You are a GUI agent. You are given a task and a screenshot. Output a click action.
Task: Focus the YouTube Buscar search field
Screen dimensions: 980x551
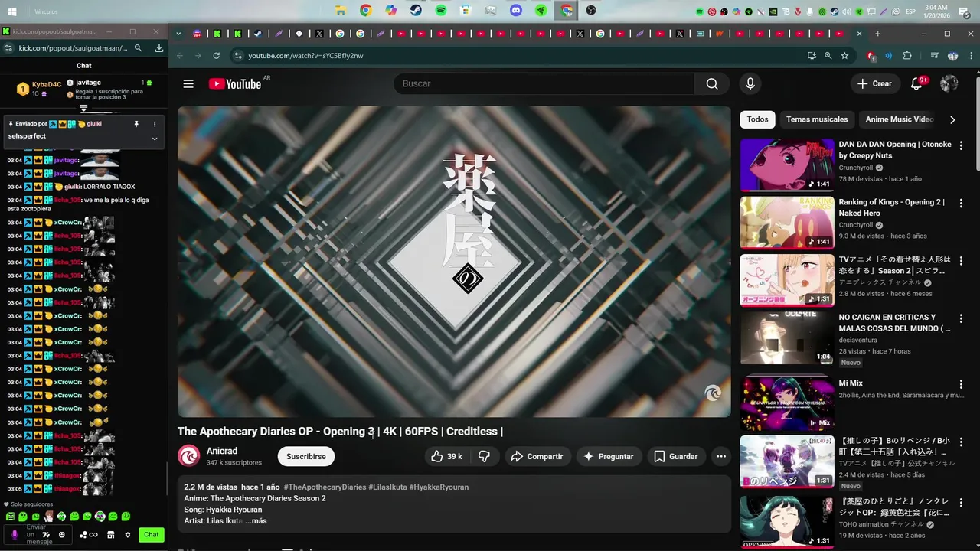[544, 83]
